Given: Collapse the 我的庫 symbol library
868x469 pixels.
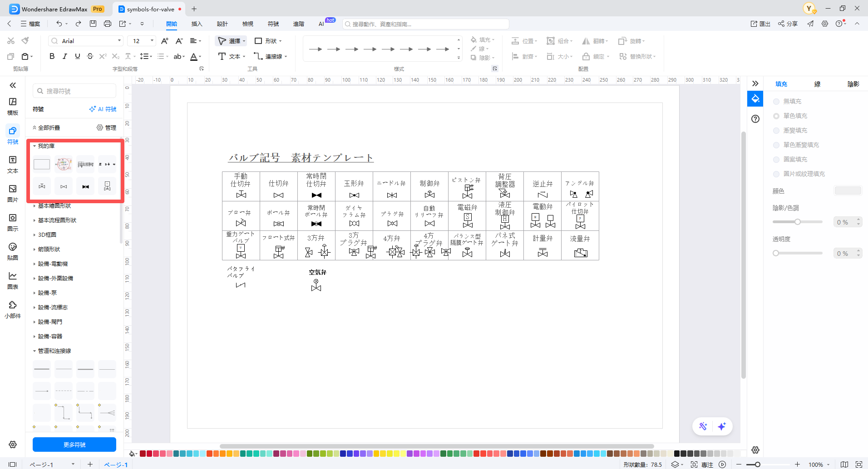Looking at the screenshot, I should coord(45,146).
